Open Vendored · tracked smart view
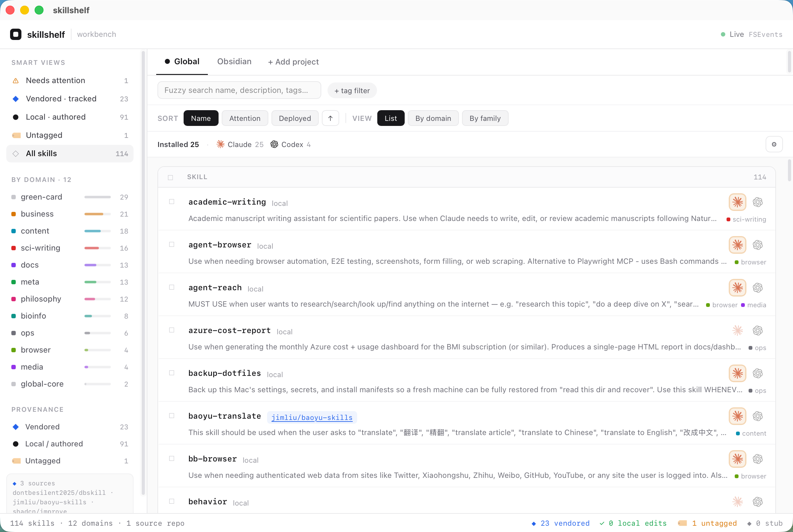The height and width of the screenshot is (532, 793). [70, 99]
